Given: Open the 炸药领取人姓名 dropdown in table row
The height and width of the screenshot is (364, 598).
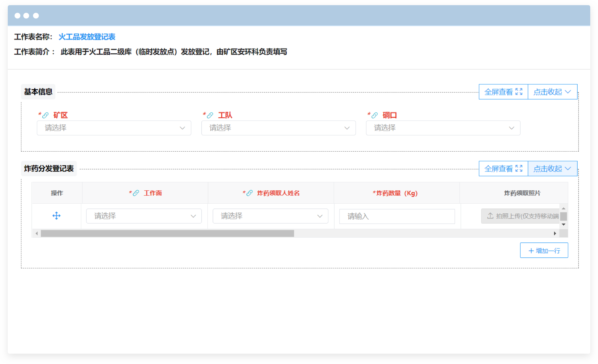Looking at the screenshot, I should pyautogui.click(x=270, y=216).
